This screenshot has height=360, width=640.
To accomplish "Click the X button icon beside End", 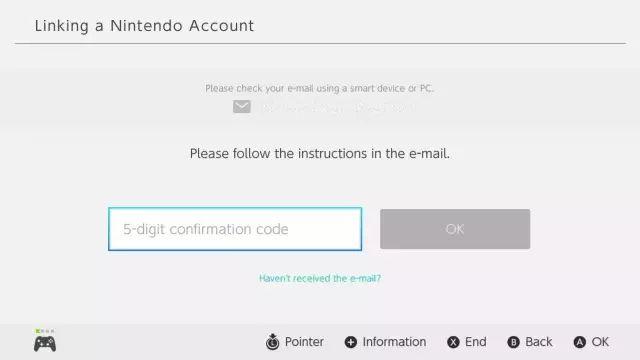I will (453, 342).
